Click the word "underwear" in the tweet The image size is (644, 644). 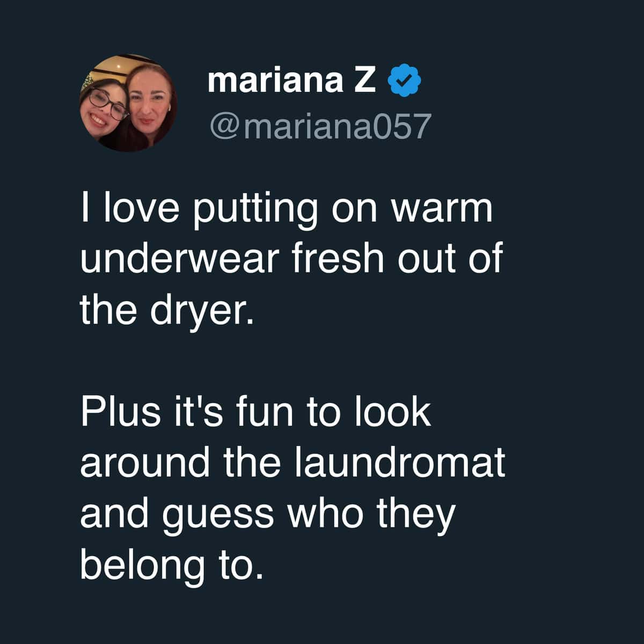tap(180, 258)
